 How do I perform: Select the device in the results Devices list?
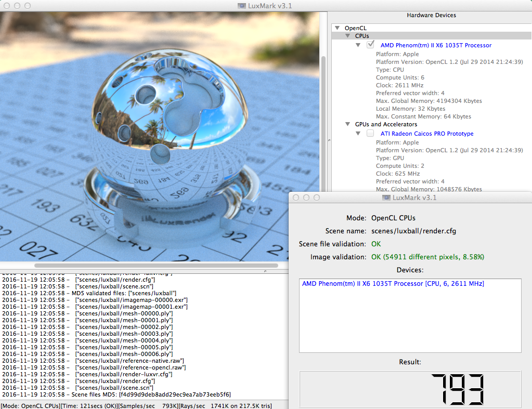pyautogui.click(x=393, y=284)
